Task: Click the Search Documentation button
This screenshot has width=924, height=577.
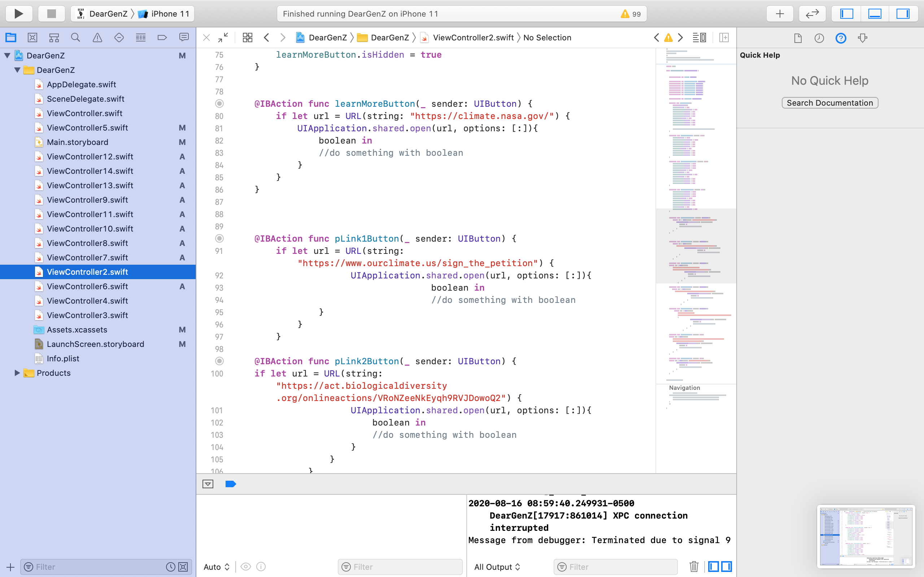Action: 829,103
